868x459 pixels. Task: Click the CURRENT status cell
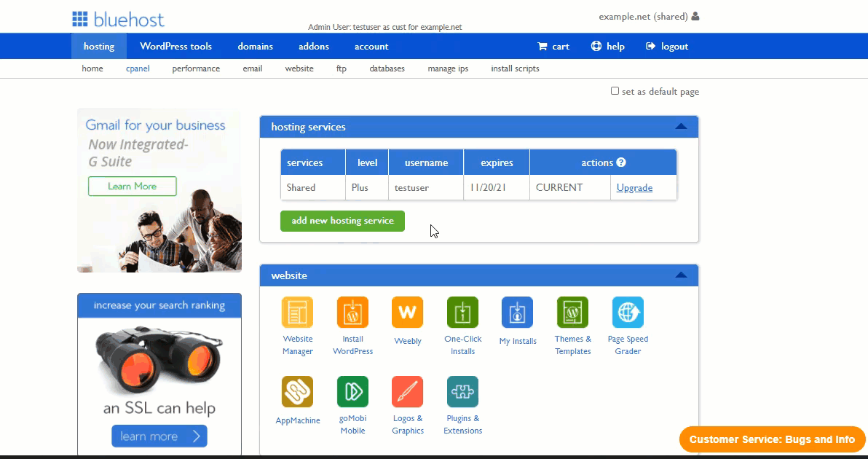[570, 188]
